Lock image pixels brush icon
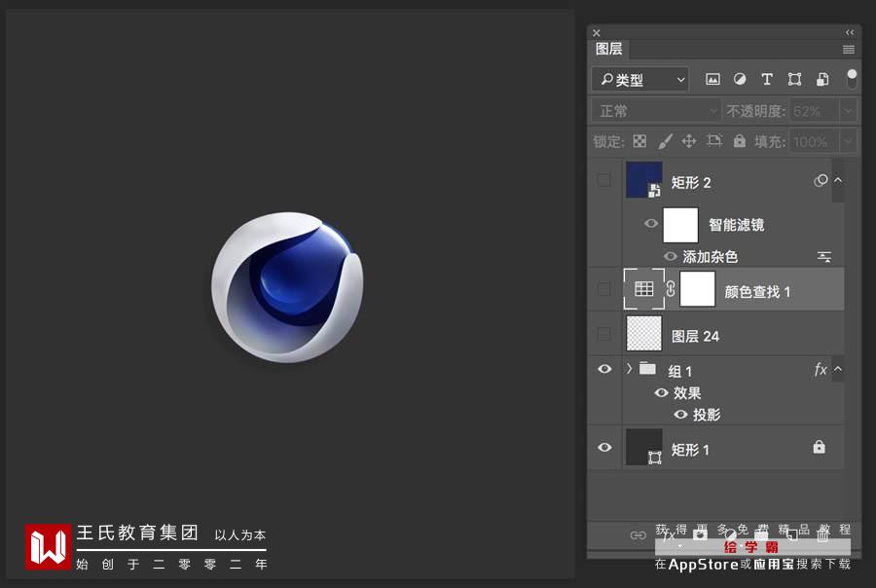 [x=665, y=141]
